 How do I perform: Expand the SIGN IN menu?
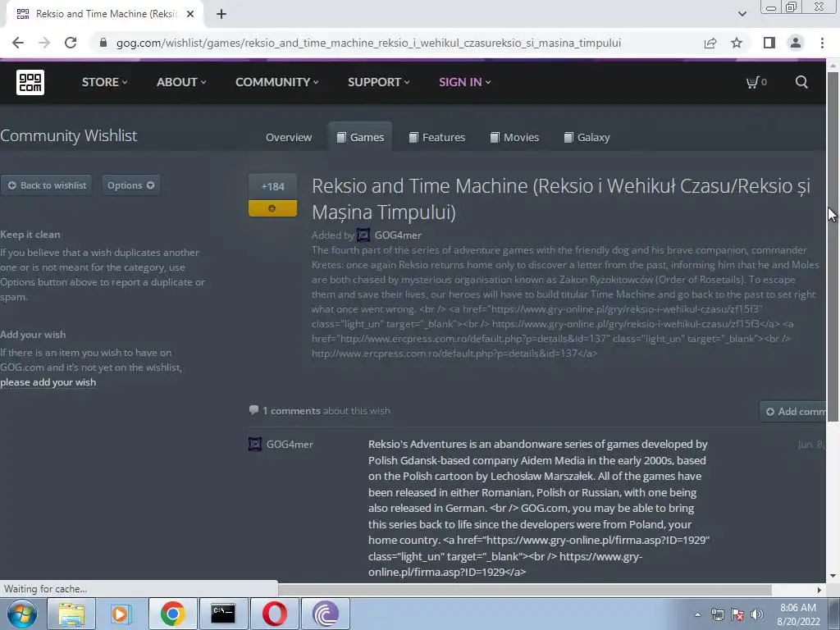point(464,82)
